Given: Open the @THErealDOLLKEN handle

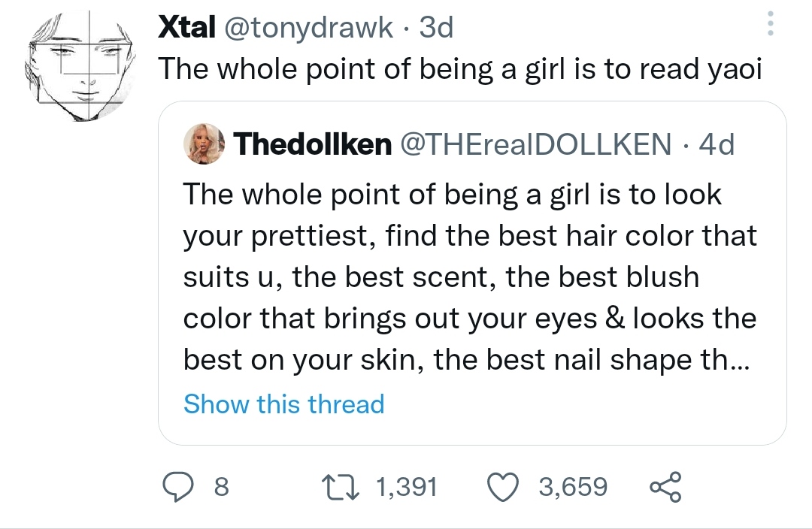Looking at the screenshot, I should (x=537, y=144).
